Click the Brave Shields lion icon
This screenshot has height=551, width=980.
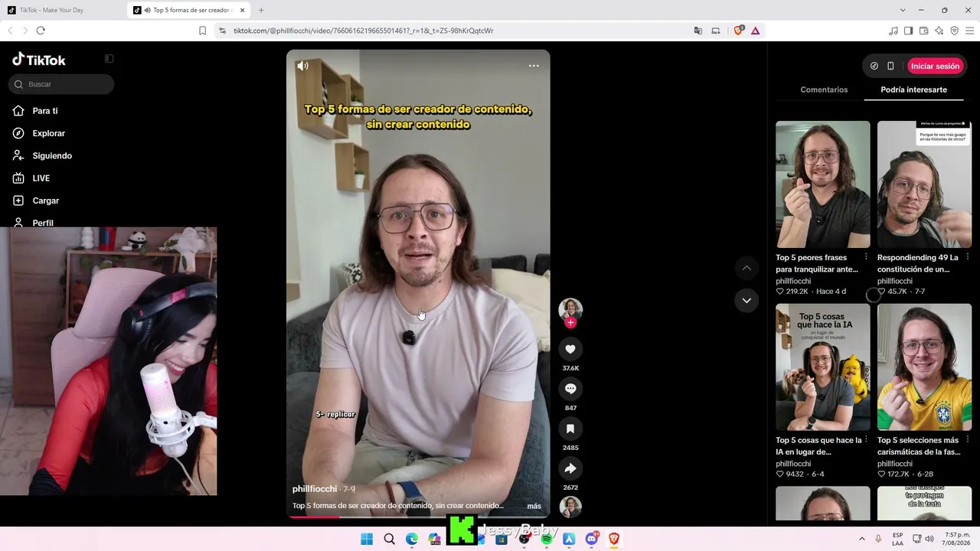click(739, 31)
